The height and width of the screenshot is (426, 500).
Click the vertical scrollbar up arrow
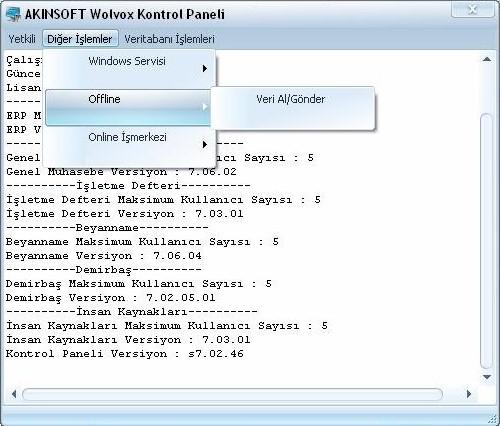pyautogui.click(x=487, y=59)
